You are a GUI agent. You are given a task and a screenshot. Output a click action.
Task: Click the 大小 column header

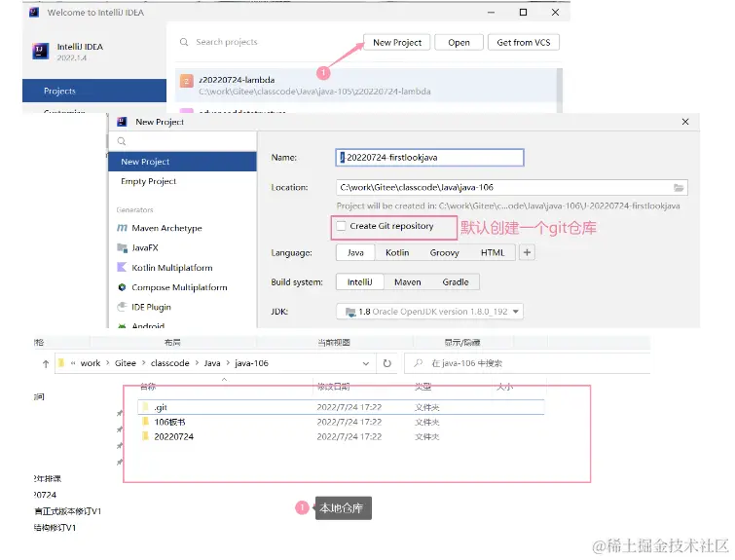click(505, 387)
